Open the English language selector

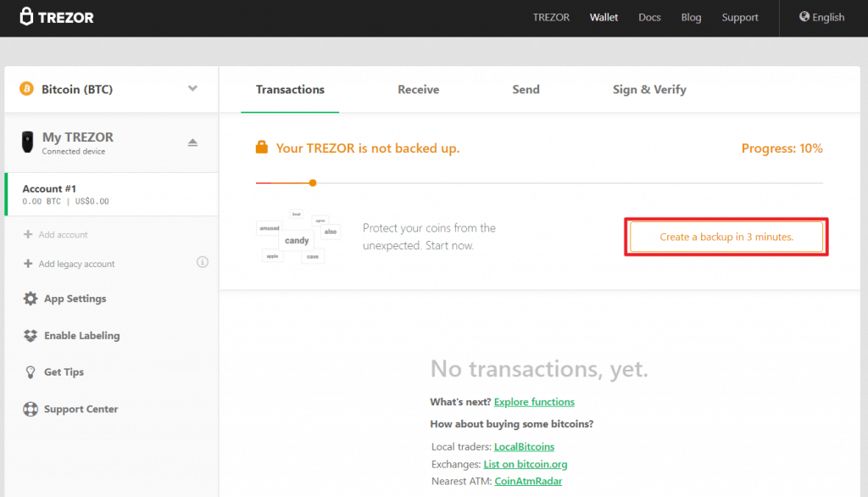[821, 16]
